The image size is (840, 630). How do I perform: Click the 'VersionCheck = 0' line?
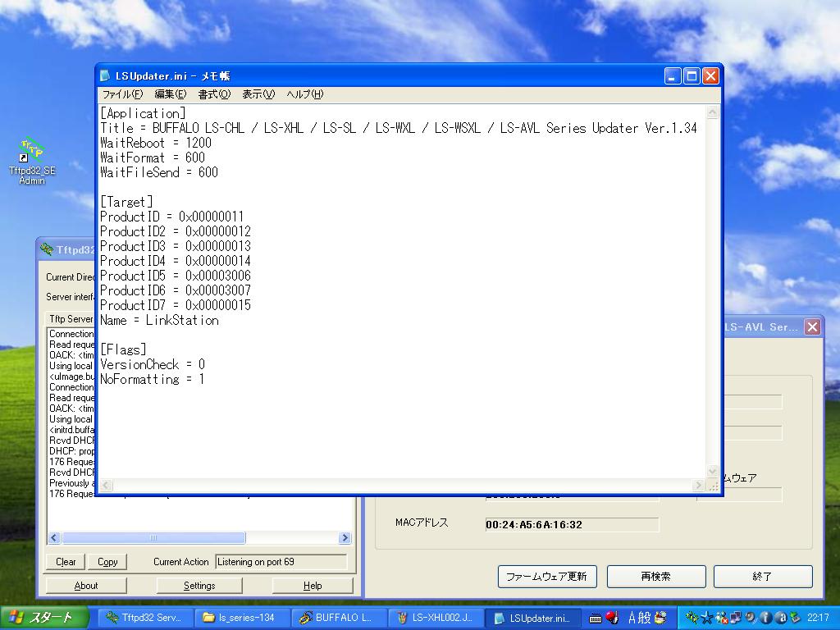(x=153, y=364)
